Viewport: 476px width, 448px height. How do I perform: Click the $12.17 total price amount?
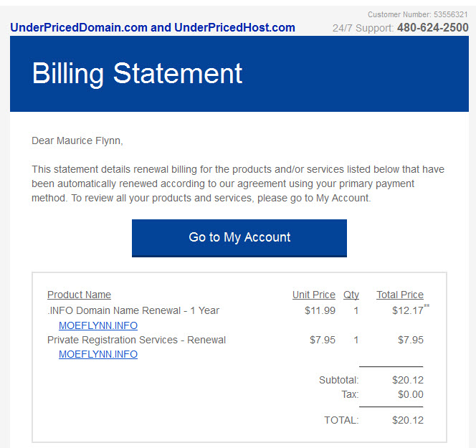click(x=407, y=310)
